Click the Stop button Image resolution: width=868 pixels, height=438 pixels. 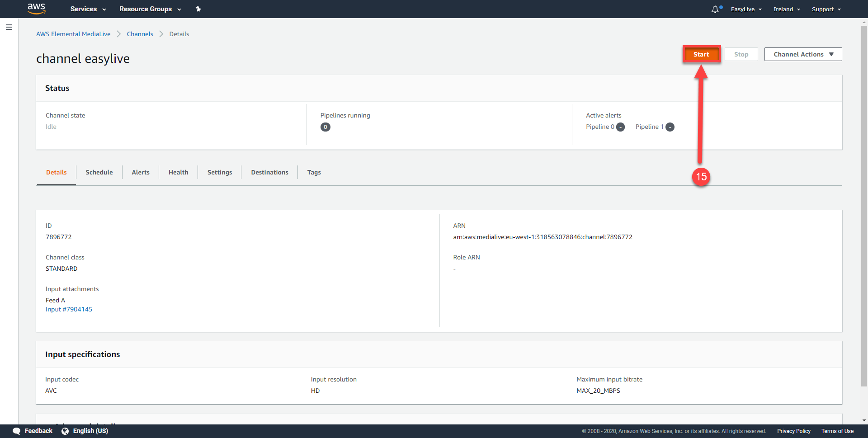741,54
